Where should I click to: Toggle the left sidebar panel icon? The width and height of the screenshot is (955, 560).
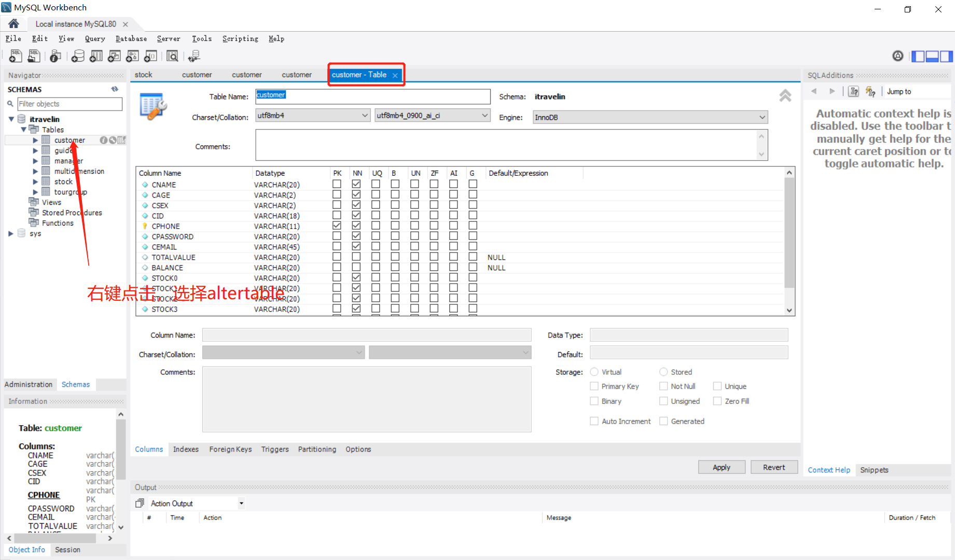[918, 57]
